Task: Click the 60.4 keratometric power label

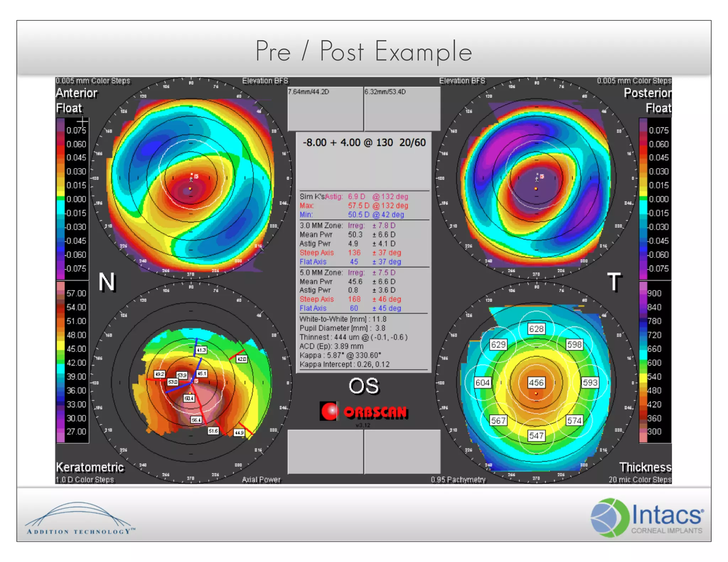Action: [189, 398]
